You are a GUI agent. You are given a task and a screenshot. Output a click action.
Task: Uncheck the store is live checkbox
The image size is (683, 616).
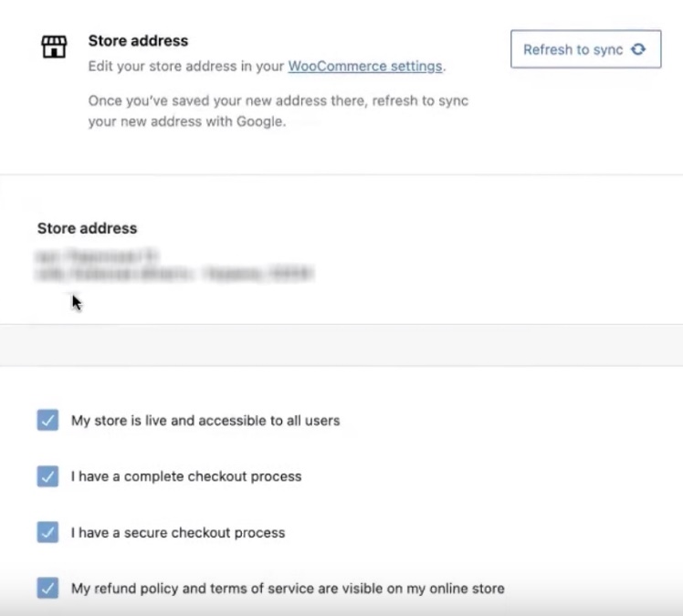click(x=47, y=421)
